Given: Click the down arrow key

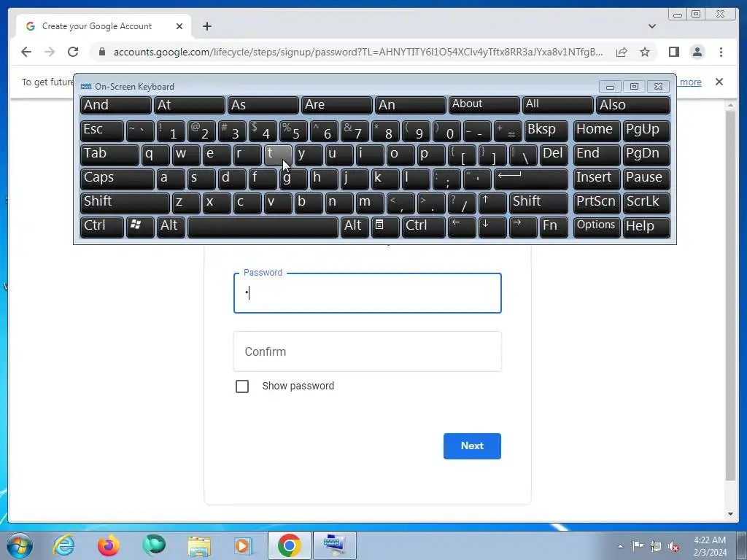Looking at the screenshot, I should (x=492, y=227).
